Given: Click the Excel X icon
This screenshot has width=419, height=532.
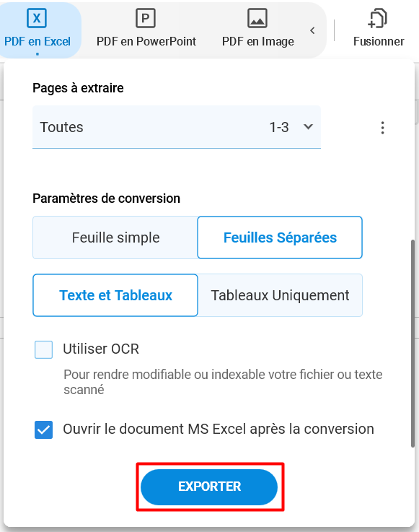Looking at the screenshot, I should coord(37,18).
